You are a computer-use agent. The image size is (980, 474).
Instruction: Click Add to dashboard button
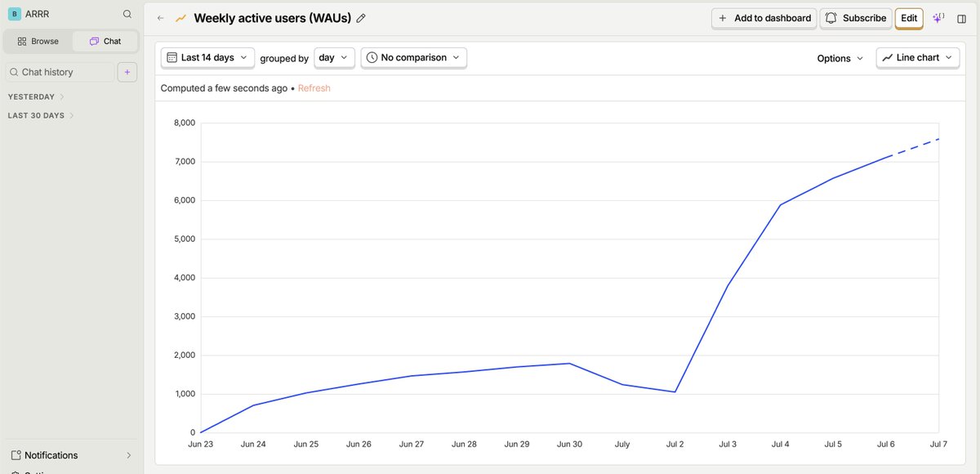(x=764, y=18)
